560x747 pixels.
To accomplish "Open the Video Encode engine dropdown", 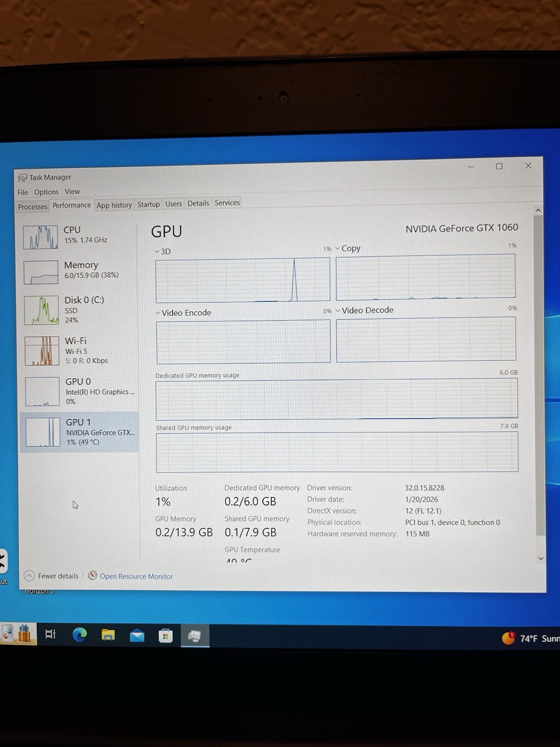I will point(183,313).
